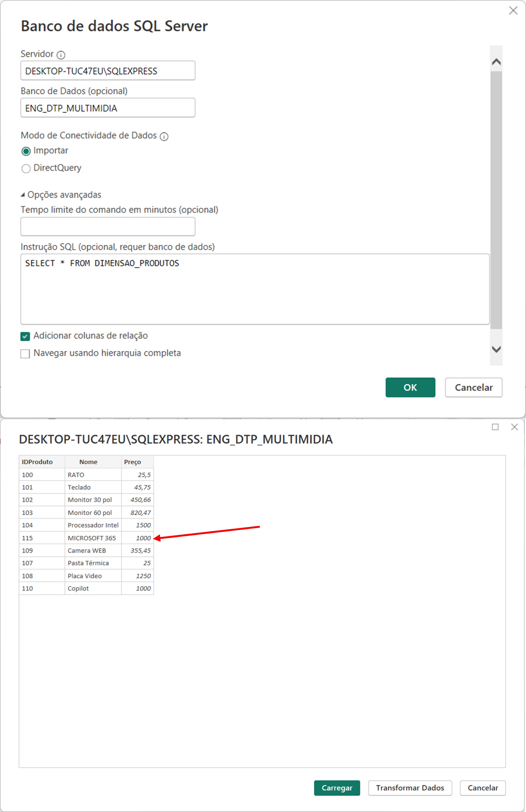526x812 pixels.
Task: Select the Camera WEB cell
Action: 93,550
